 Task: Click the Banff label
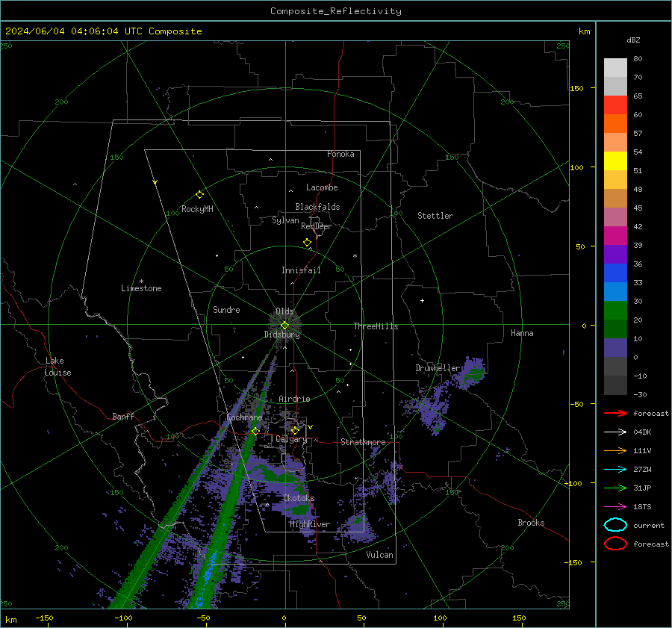tap(123, 416)
